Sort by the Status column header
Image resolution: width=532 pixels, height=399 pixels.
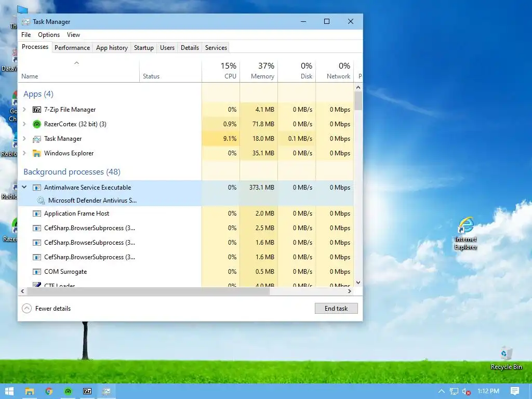[x=170, y=71]
